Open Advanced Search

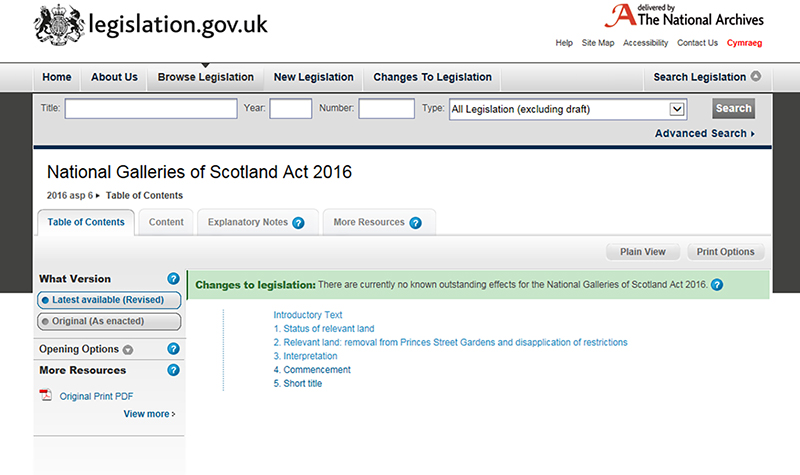(x=705, y=133)
